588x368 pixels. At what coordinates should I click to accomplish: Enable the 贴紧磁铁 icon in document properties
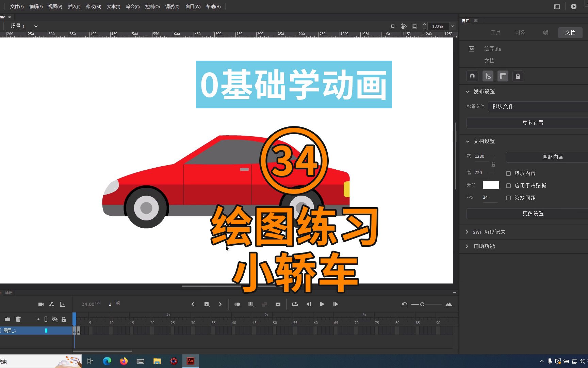coord(472,76)
